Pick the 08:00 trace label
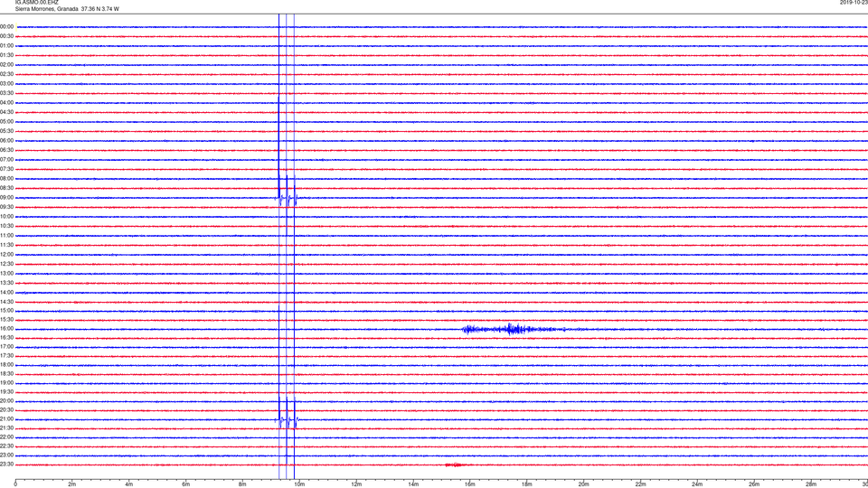Image resolution: width=868 pixels, height=488 pixels. (6, 179)
